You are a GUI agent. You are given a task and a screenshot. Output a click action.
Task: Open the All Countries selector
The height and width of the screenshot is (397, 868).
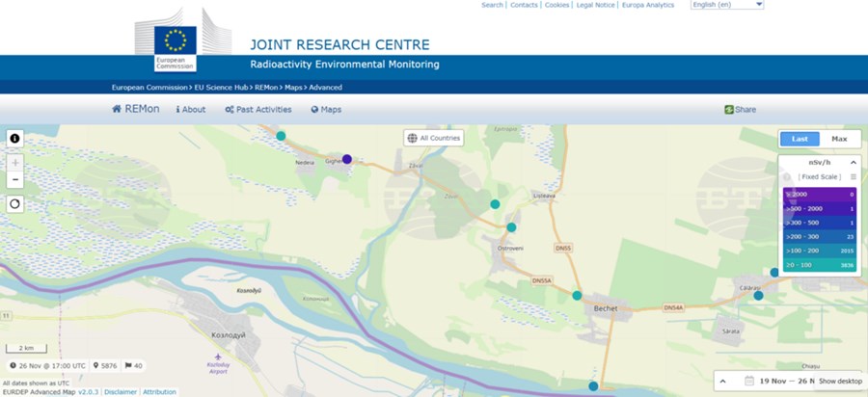tap(434, 138)
